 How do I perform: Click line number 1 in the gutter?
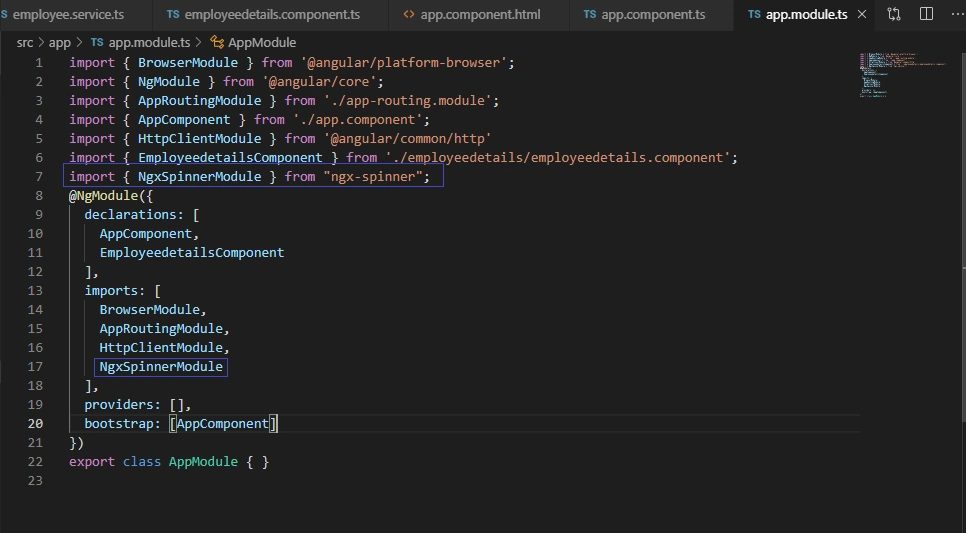(39, 62)
